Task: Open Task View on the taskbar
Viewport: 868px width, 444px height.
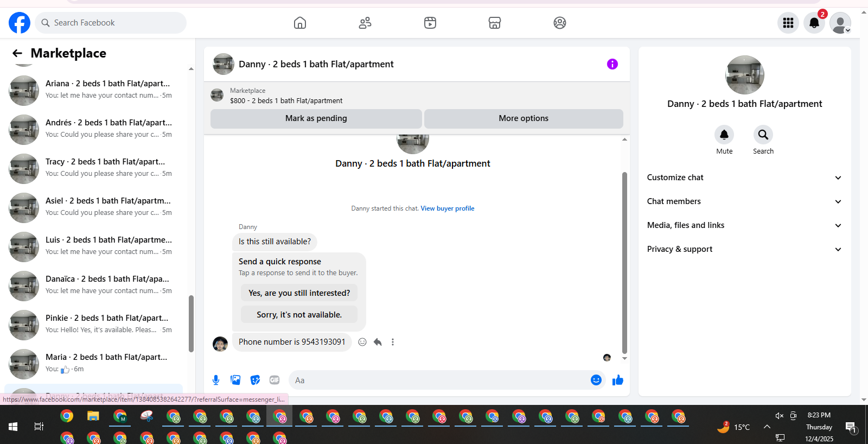Action: pos(39,427)
